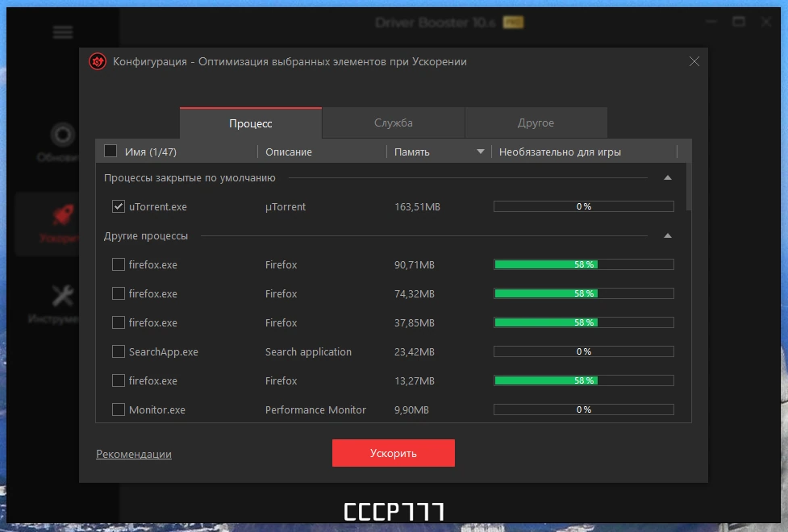The width and height of the screenshot is (788, 532).
Task: Select the SearchApp.exe process name
Action: pos(164,351)
